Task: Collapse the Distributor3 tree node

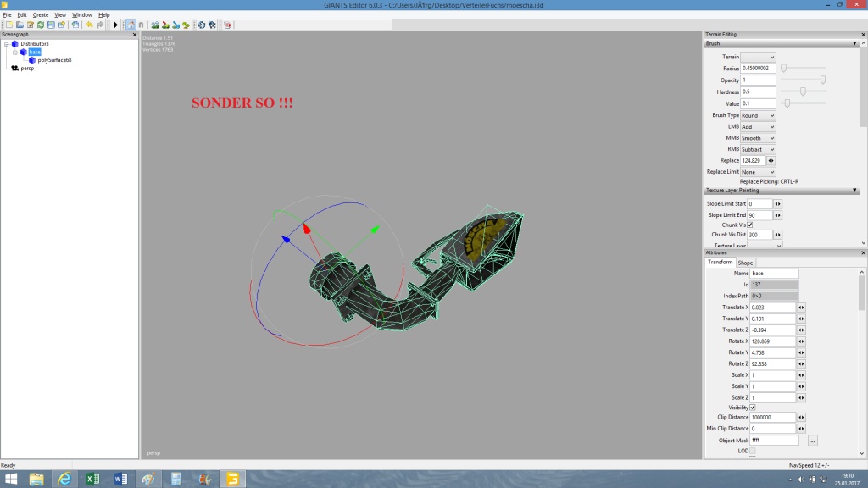Action: click(6, 43)
